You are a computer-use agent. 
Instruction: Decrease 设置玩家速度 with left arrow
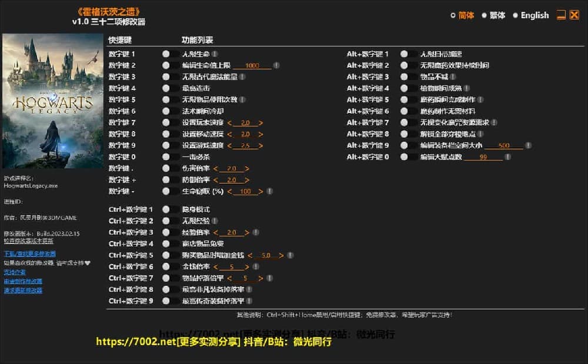229,123
